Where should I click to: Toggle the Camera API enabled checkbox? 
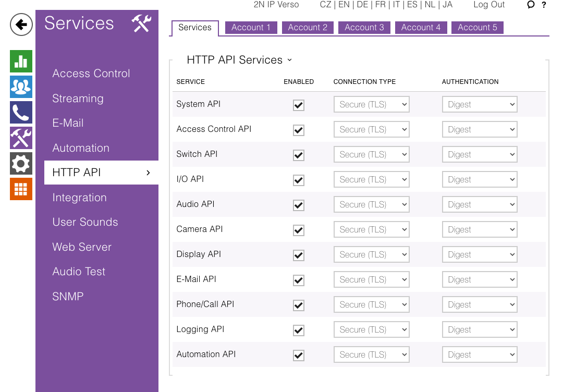coord(299,230)
